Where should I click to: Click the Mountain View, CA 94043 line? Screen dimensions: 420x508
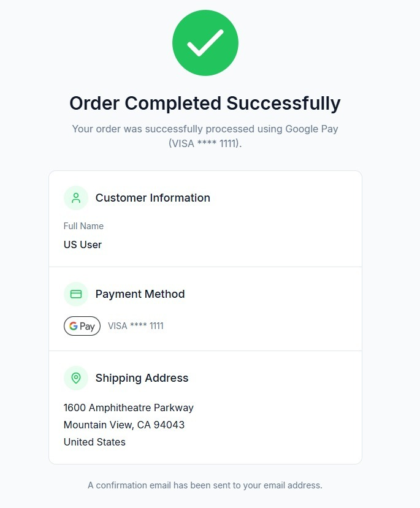pyautogui.click(x=124, y=425)
